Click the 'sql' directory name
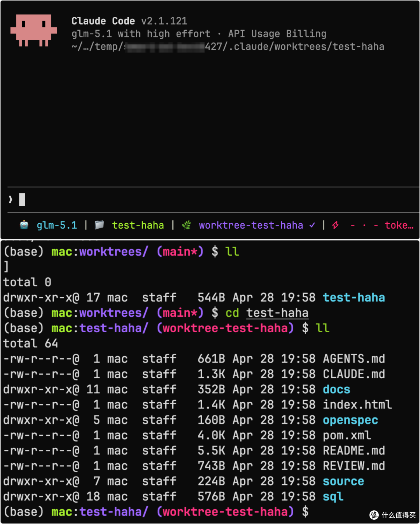 tap(333, 496)
